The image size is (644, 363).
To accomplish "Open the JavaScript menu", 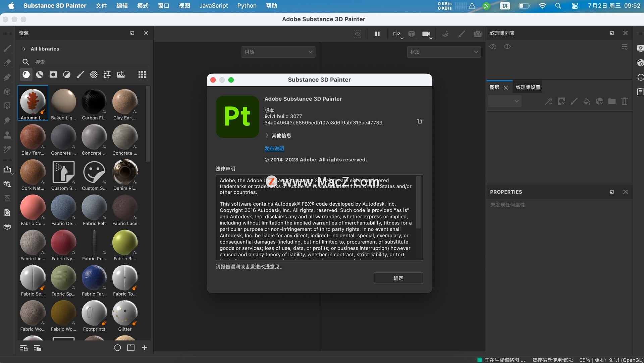I will pyautogui.click(x=214, y=6).
